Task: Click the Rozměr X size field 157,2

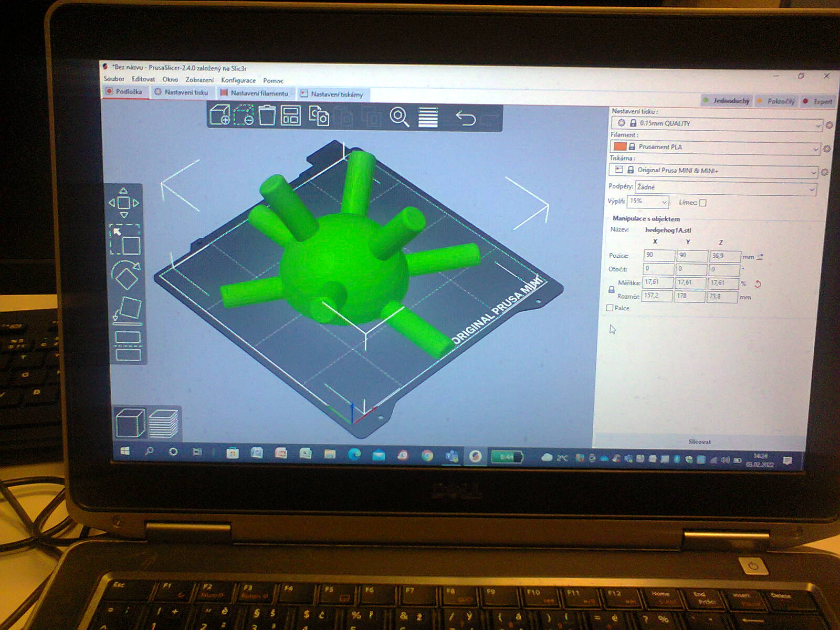Action: click(x=657, y=296)
